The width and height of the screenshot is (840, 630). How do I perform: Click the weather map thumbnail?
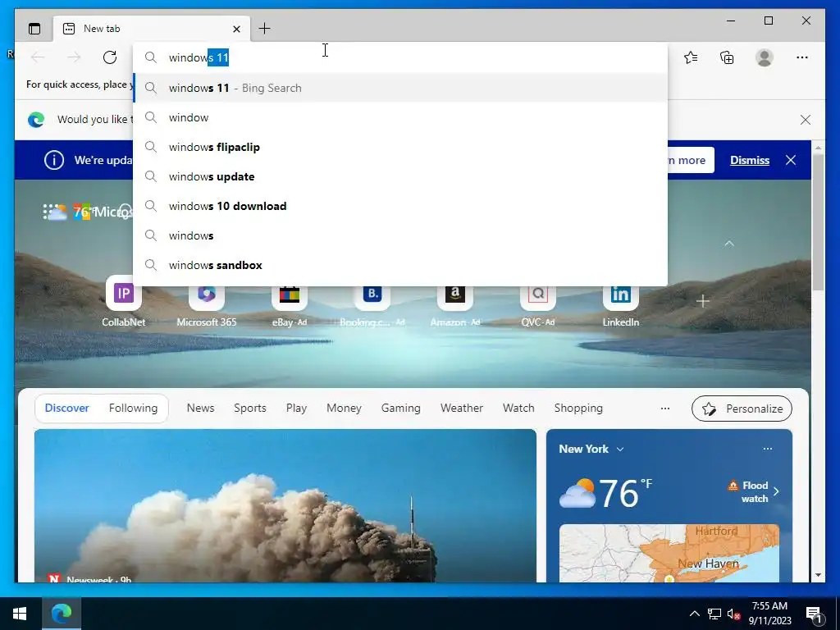(669, 554)
